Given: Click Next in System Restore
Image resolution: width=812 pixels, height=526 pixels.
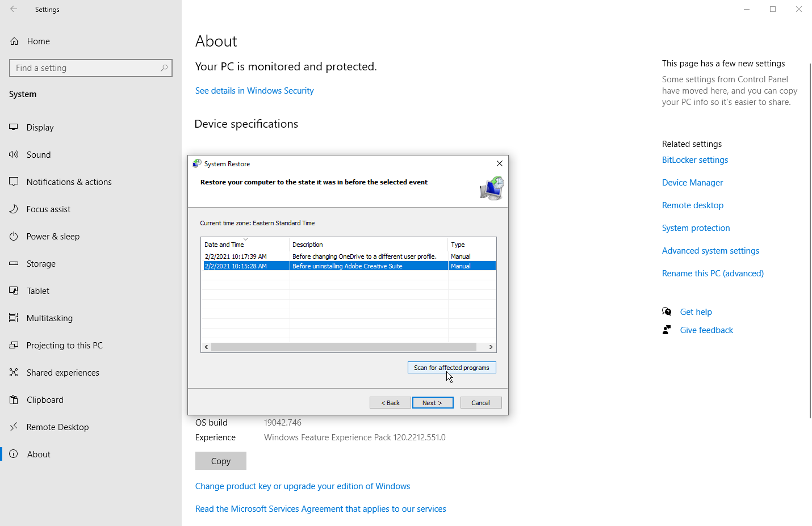Looking at the screenshot, I should point(433,403).
